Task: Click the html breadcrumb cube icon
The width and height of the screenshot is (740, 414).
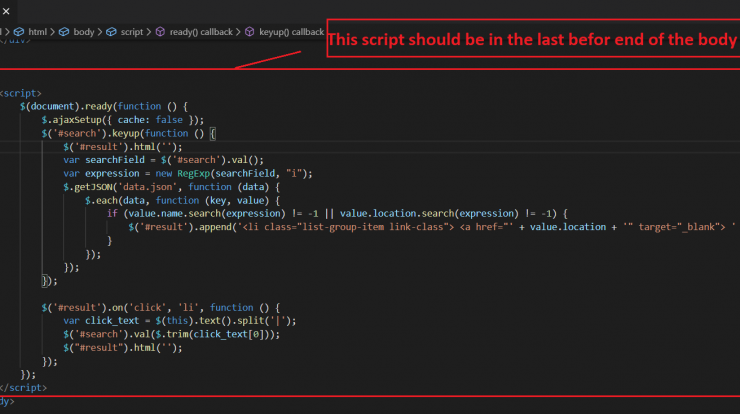Action: 19,32
